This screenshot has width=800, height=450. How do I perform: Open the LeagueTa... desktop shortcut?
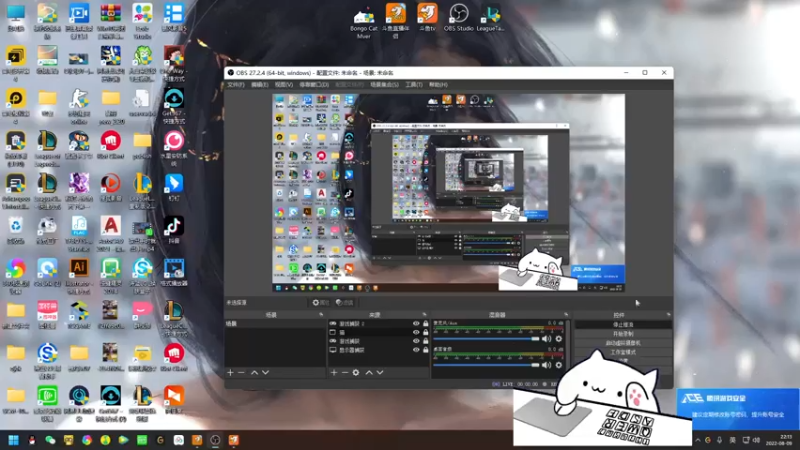(490, 18)
